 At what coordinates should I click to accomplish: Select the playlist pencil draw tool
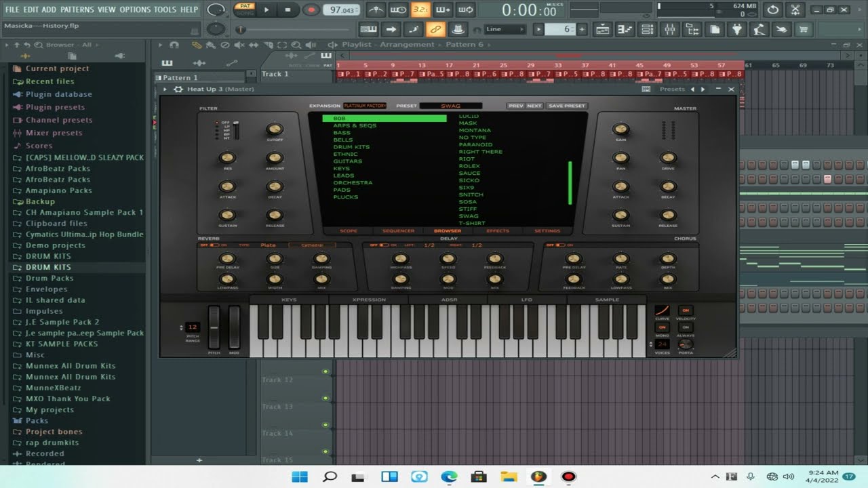click(x=196, y=45)
